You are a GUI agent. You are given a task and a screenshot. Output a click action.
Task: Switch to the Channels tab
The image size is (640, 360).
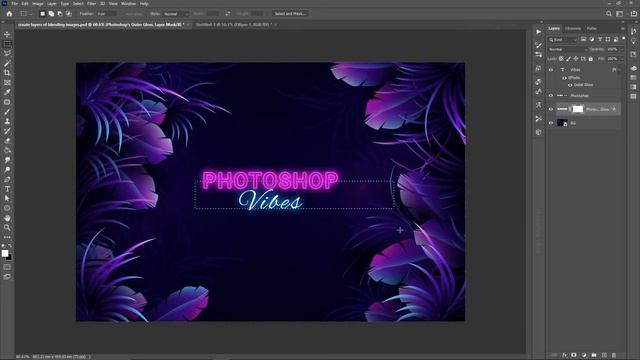573,29
